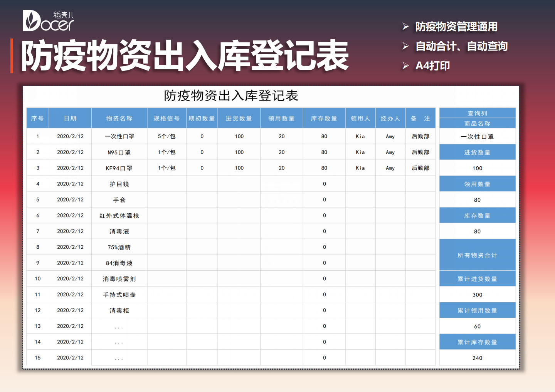Select the 防疫物资管理通用 bullet arrow

coord(405,27)
